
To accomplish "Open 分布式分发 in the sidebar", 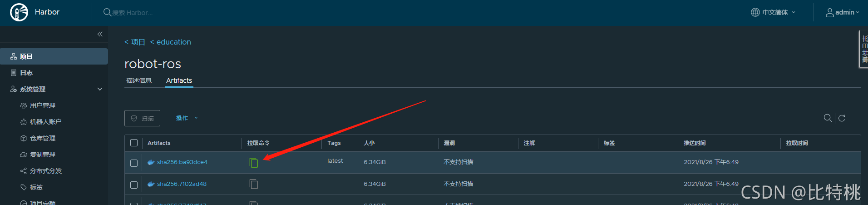I will [x=46, y=171].
